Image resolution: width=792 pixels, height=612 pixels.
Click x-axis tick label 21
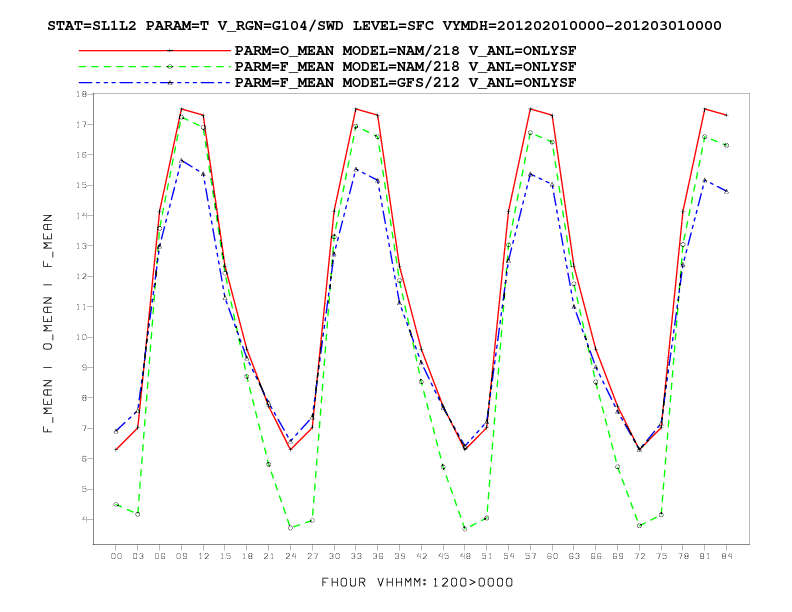269,556
